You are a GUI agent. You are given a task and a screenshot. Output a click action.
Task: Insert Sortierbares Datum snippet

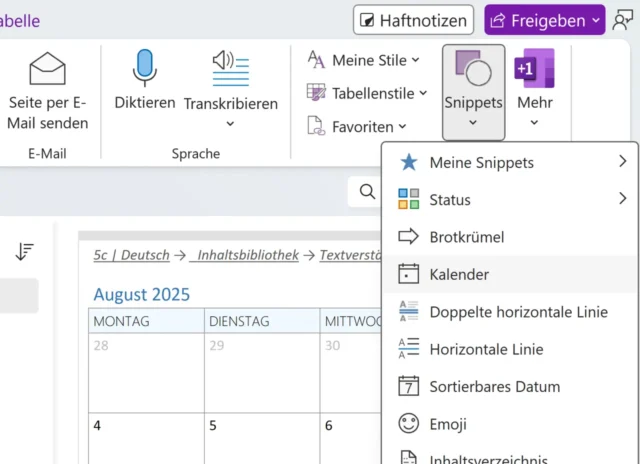click(494, 387)
